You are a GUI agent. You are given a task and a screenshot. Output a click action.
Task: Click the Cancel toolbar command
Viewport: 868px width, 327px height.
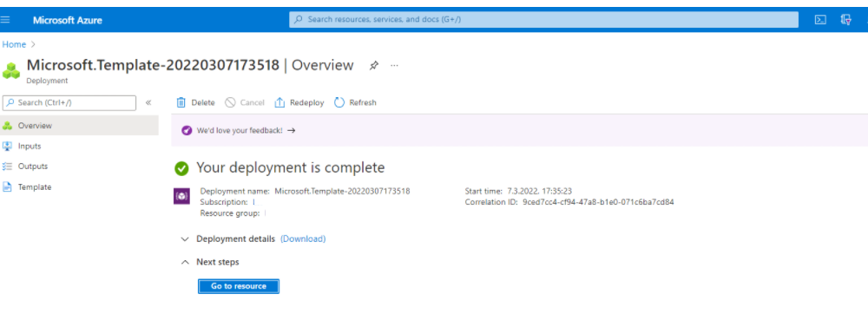pyautogui.click(x=245, y=102)
